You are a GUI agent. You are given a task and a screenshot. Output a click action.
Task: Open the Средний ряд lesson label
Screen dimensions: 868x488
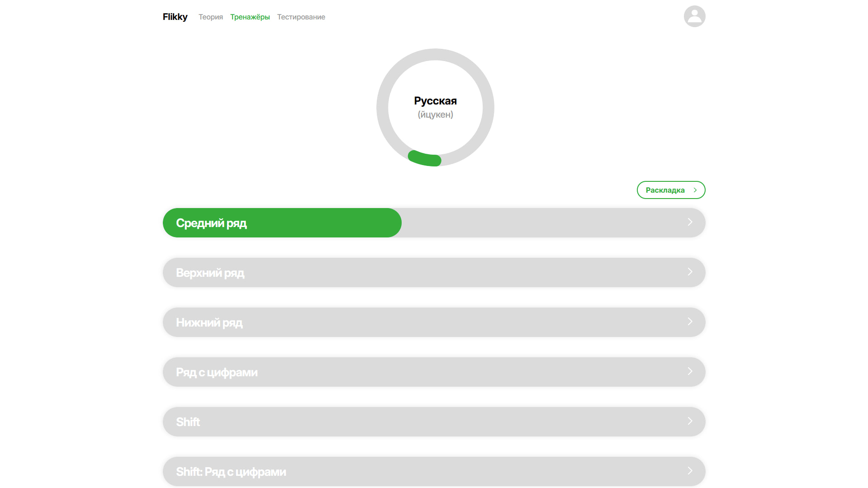point(211,223)
